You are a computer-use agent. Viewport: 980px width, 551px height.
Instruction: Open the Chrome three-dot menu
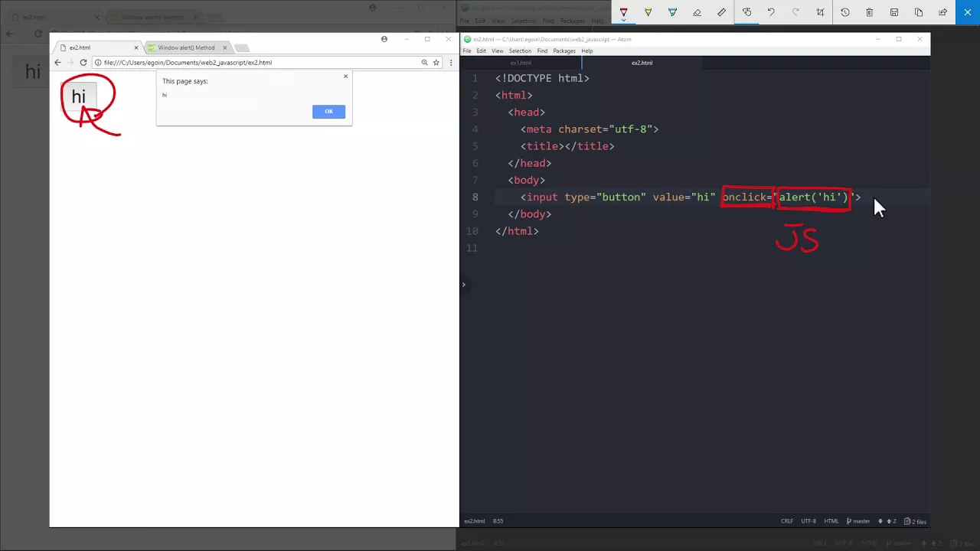tap(451, 63)
